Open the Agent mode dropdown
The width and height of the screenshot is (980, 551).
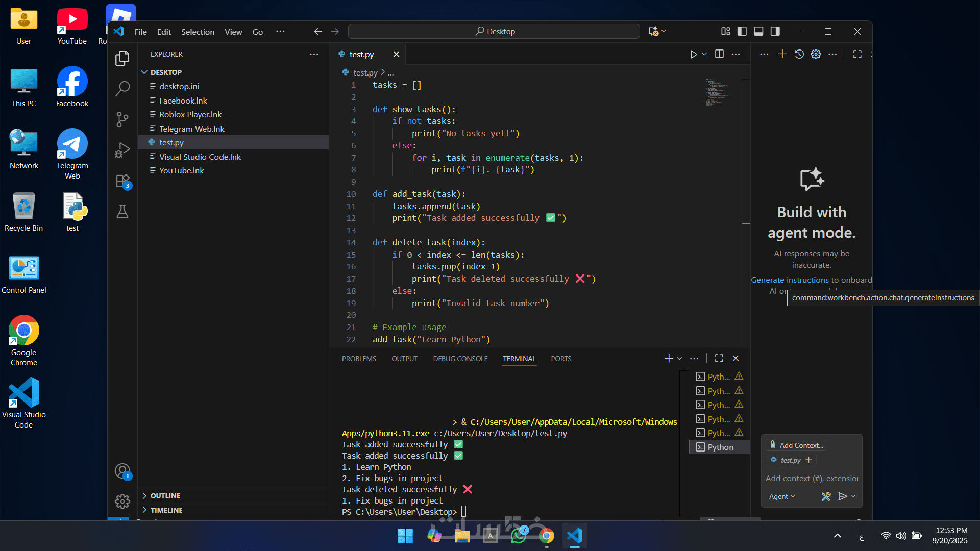[x=782, y=496]
